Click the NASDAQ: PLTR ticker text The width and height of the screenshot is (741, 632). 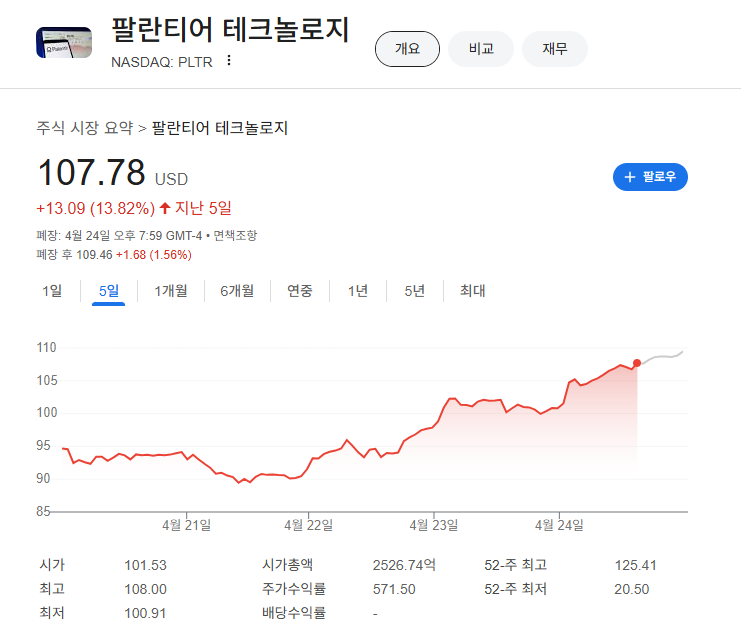tap(162, 62)
